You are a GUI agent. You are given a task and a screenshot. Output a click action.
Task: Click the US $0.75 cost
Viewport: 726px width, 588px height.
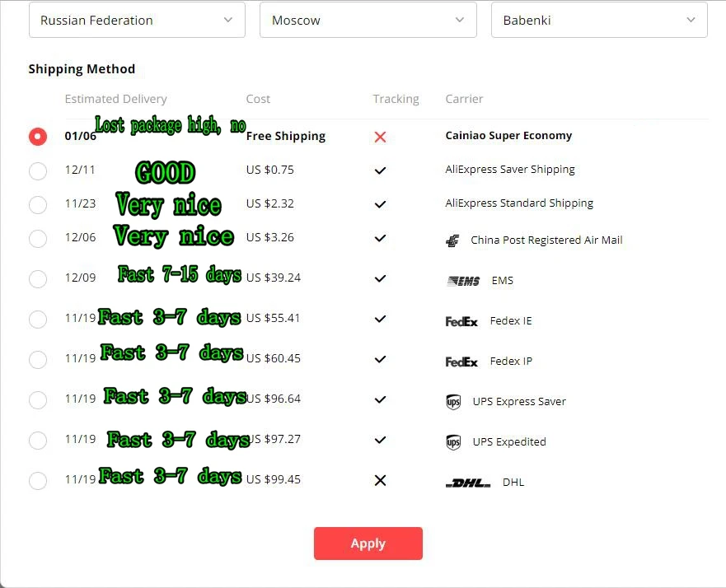click(x=270, y=170)
